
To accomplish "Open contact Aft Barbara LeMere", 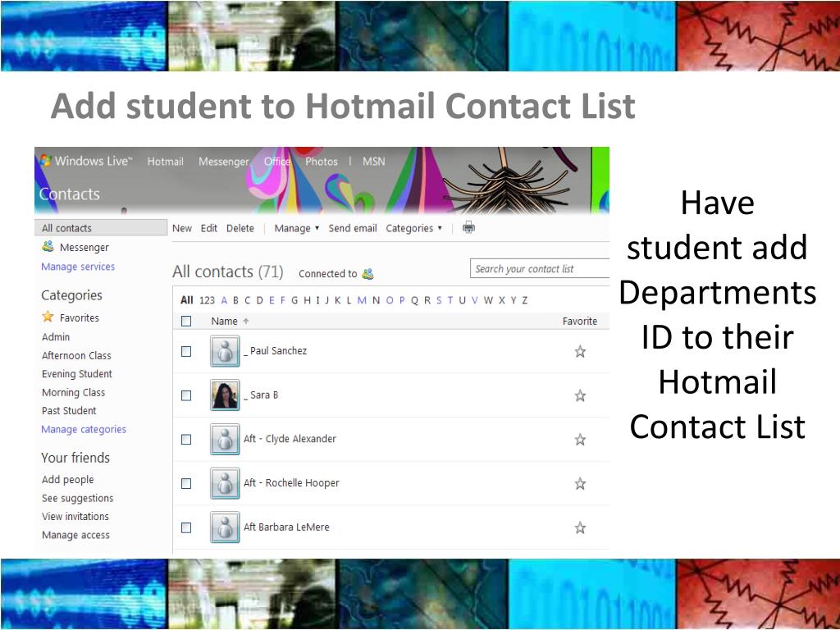I will tap(286, 527).
